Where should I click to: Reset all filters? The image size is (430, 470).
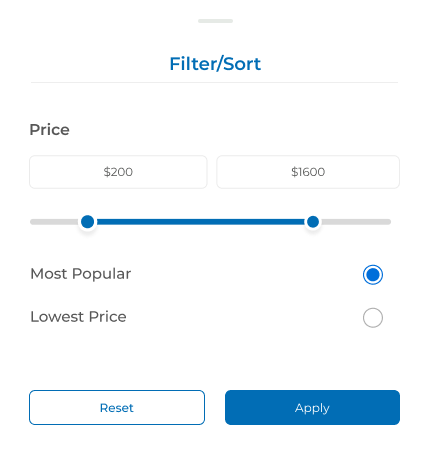tap(117, 407)
